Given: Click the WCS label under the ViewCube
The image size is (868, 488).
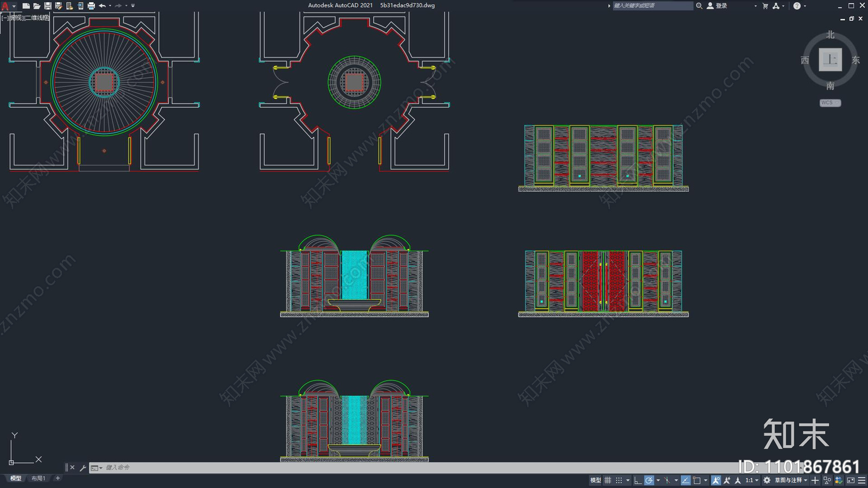Looking at the screenshot, I should (830, 103).
